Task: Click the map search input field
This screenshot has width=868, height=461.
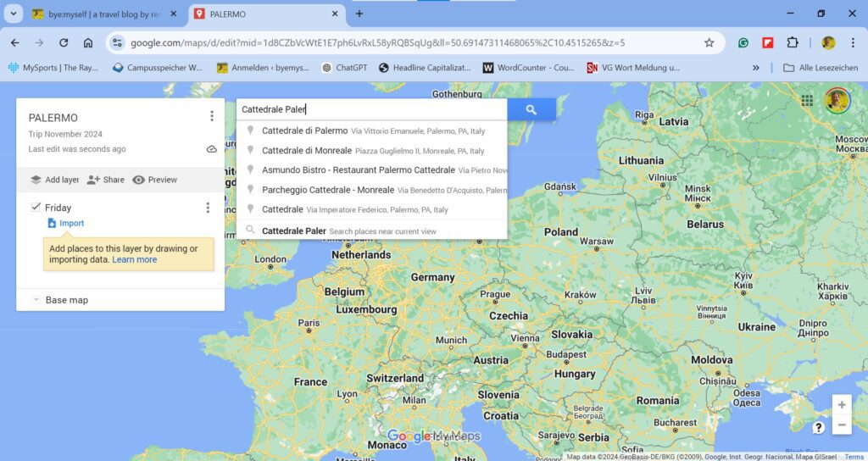Action: pos(371,109)
